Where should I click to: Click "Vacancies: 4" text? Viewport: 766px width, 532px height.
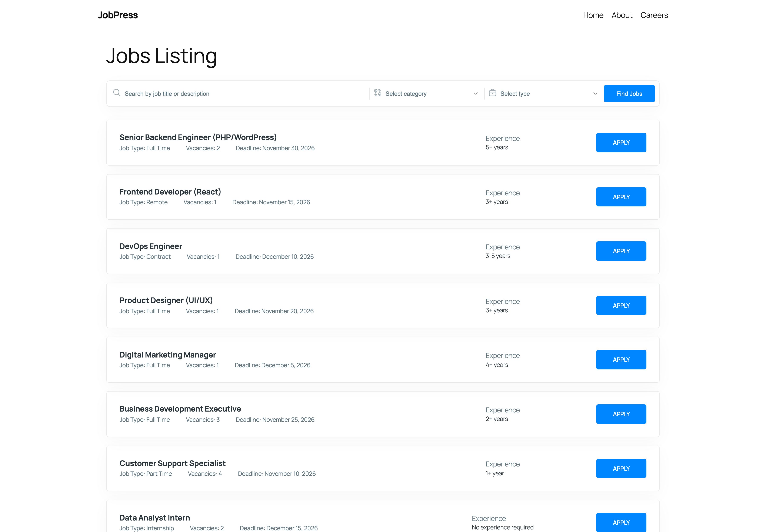pos(205,474)
